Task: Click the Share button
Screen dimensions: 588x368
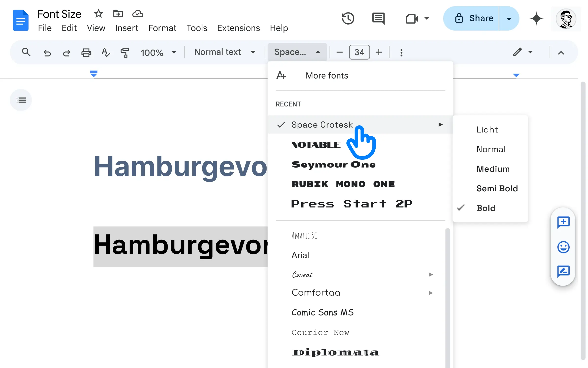Action: [x=471, y=19]
